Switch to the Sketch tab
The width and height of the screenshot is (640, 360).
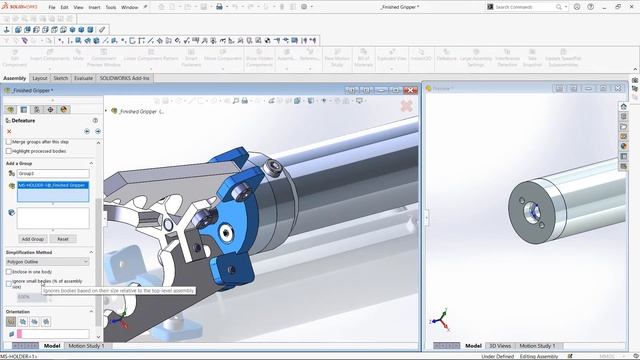(x=60, y=78)
